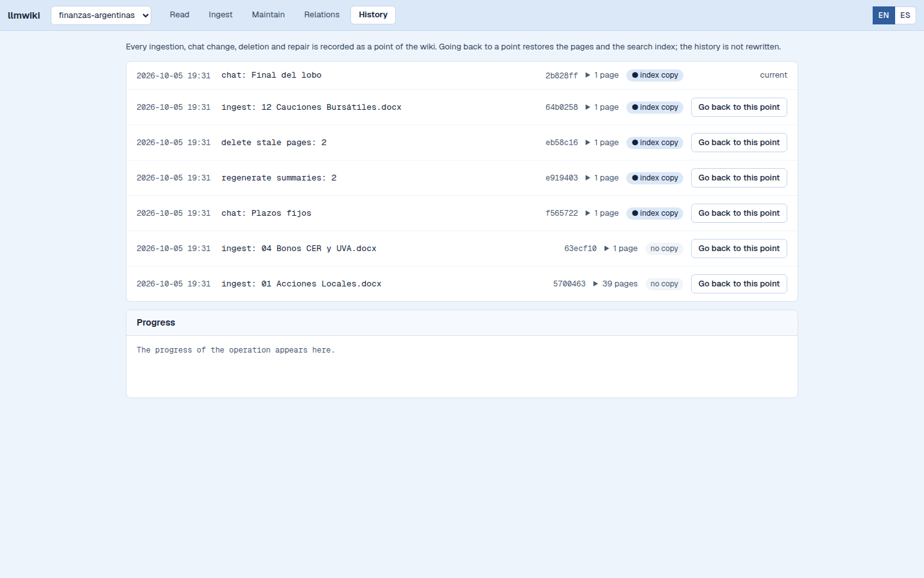Click the entry 'delete stale pages: 2'
Viewport: 924px width, 578px height.
[274, 143]
